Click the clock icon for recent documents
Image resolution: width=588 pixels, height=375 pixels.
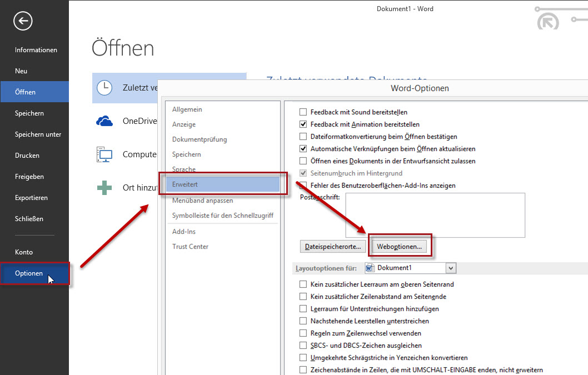click(x=104, y=88)
